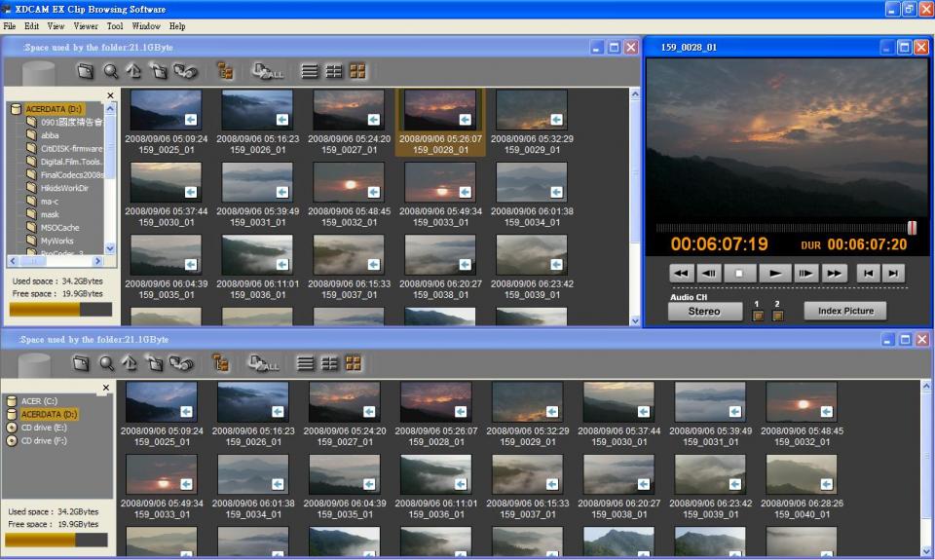Screen dimensions: 935x560
Task: Click the magnifier search icon in upper toolbar
Action: click(x=110, y=71)
